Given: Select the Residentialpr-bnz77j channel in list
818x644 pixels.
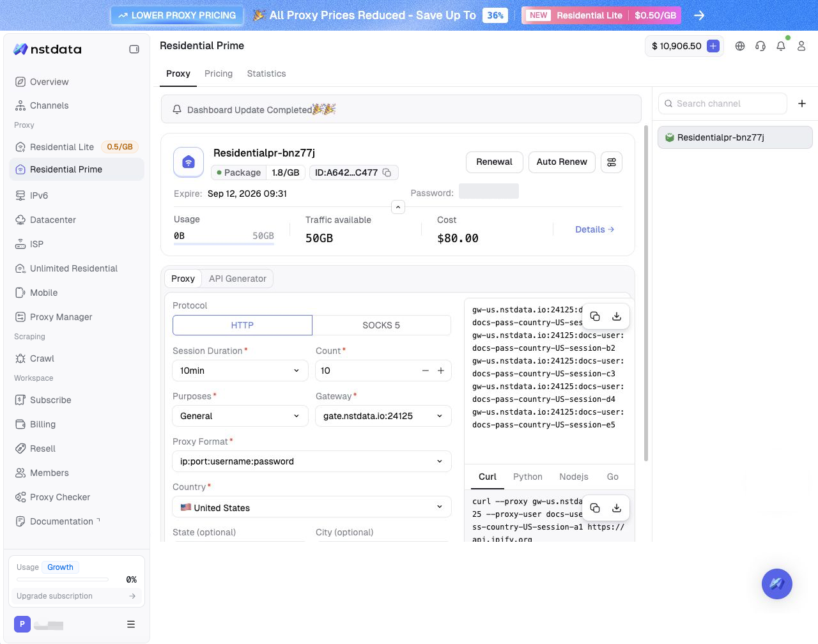Looking at the screenshot, I should pyautogui.click(x=735, y=137).
